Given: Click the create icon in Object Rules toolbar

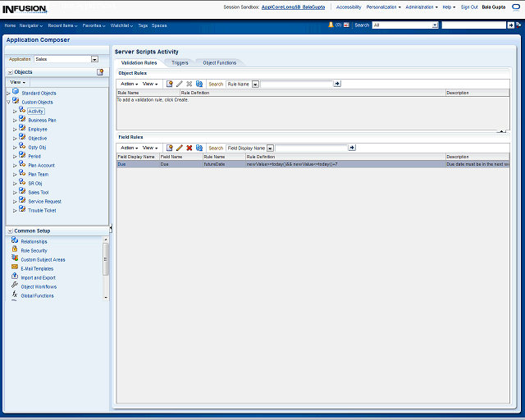Looking at the screenshot, I should pos(170,84).
